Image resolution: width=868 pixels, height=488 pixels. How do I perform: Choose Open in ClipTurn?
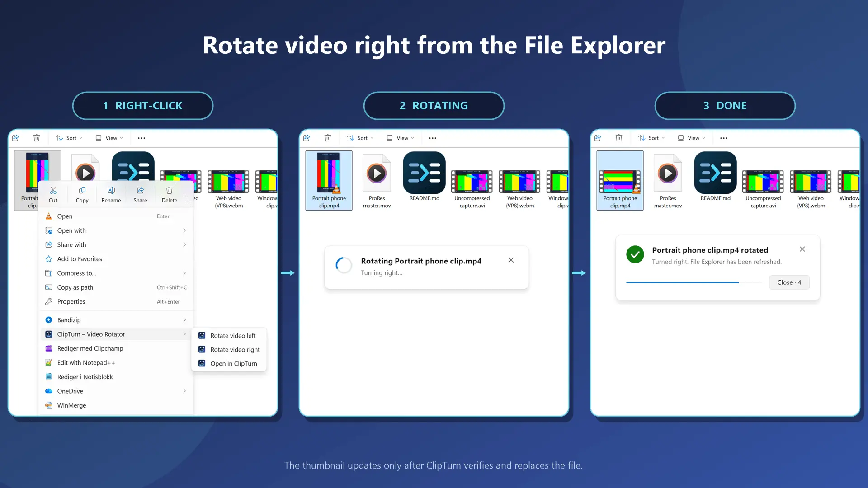click(x=229, y=364)
